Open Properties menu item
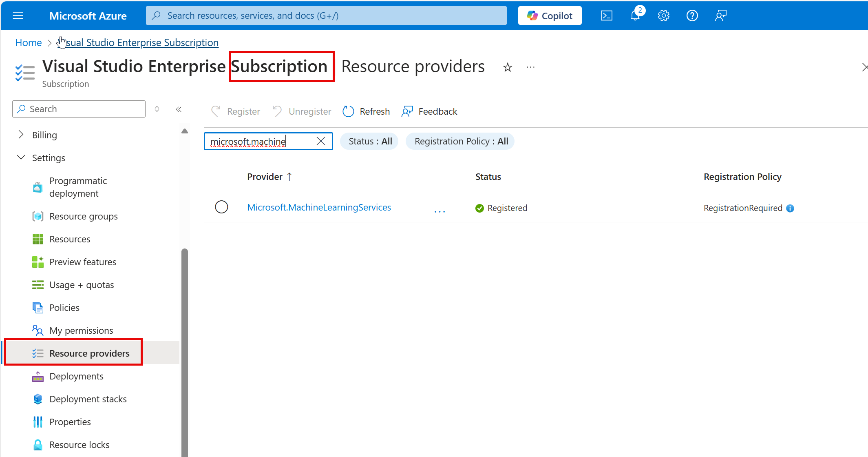The image size is (868, 457). pos(70,422)
